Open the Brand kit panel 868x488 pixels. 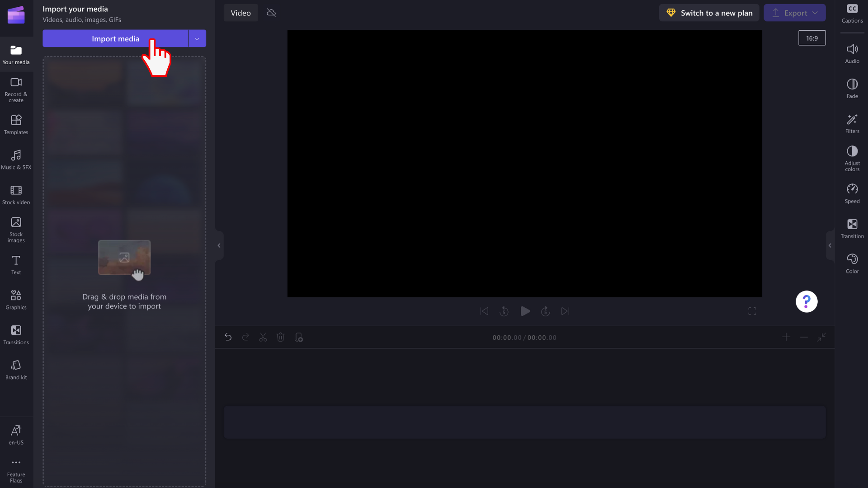point(16,370)
